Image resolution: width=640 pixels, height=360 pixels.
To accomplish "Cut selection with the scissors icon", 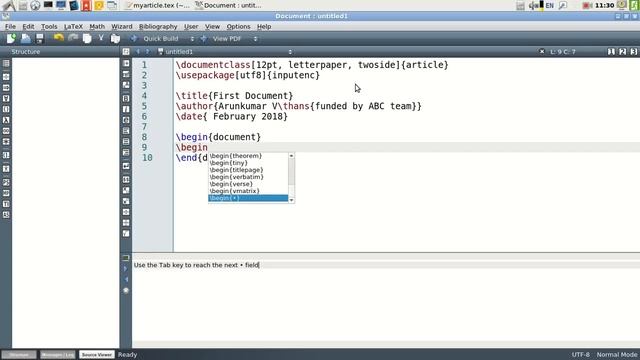I will coord(101,38).
